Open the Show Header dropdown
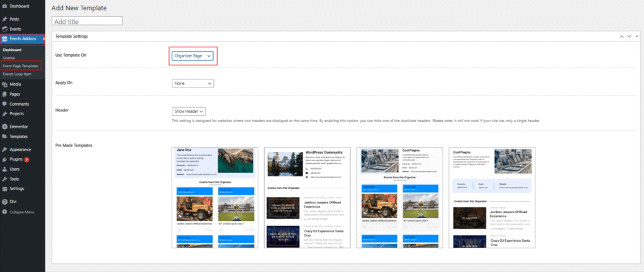This screenshot has width=644, height=272. [x=189, y=111]
